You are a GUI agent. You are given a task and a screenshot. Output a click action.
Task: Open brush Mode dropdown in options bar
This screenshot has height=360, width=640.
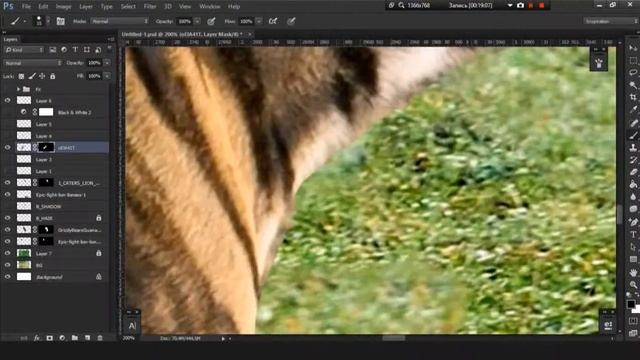point(120,21)
